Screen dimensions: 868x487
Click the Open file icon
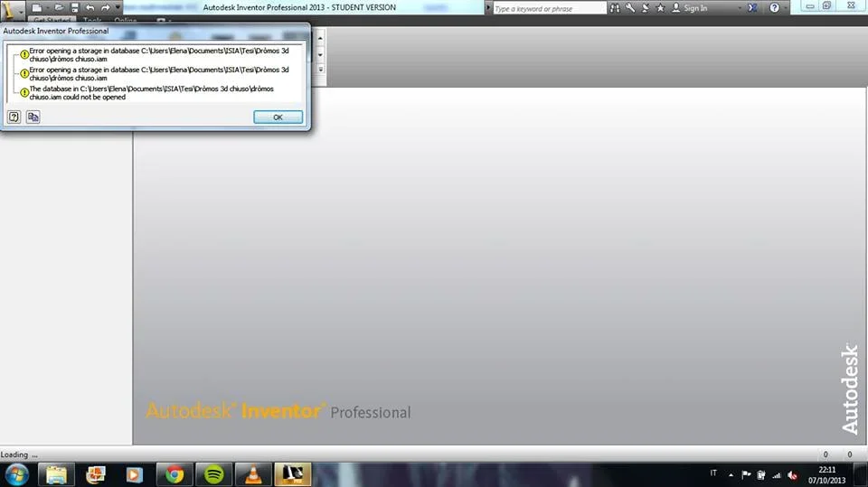point(59,8)
